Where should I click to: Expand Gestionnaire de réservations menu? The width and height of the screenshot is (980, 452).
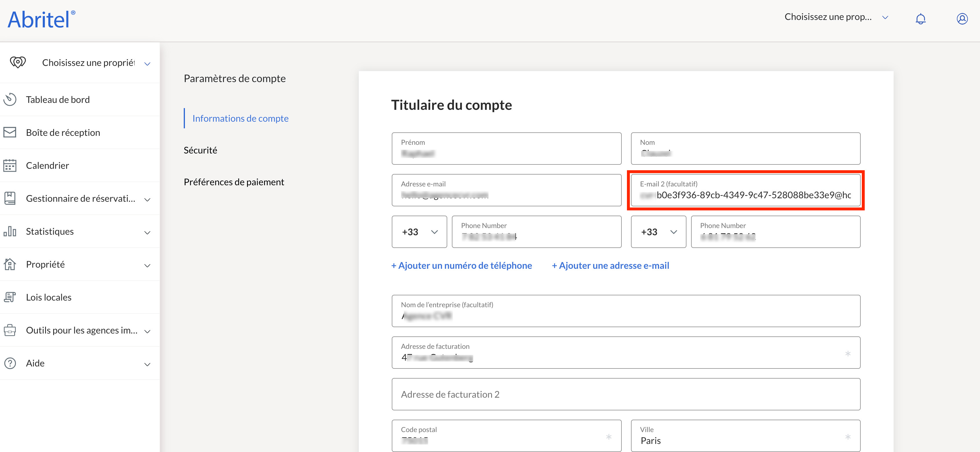pyautogui.click(x=147, y=199)
